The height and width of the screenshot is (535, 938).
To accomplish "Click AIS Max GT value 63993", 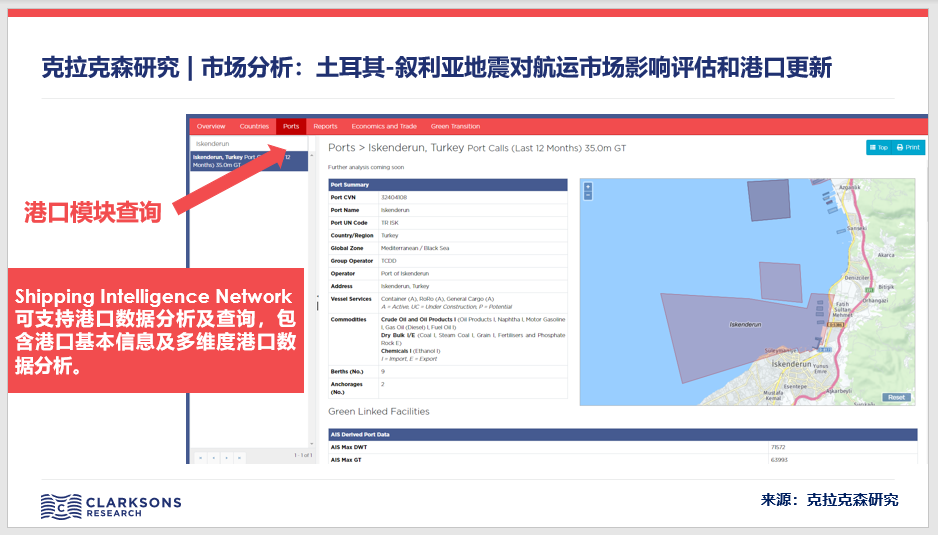I will [779, 460].
